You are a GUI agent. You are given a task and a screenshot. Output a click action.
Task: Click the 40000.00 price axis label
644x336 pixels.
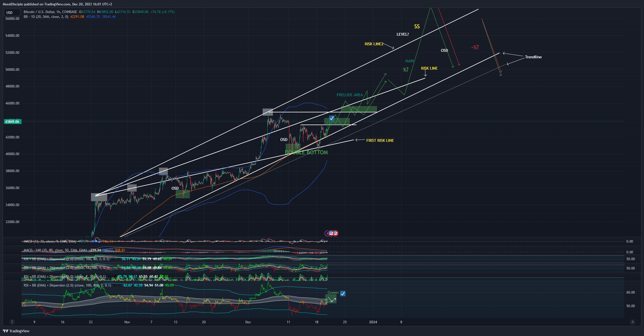pos(12,154)
